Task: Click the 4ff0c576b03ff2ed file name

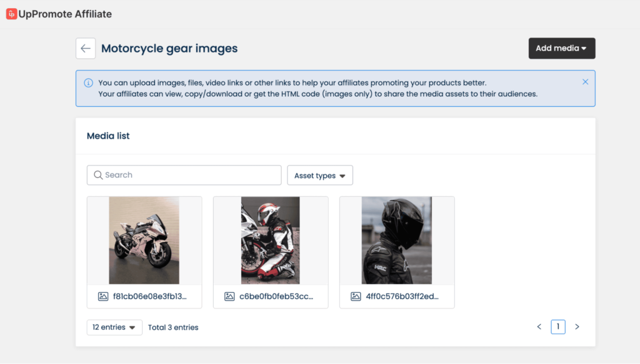Action: pos(402,297)
